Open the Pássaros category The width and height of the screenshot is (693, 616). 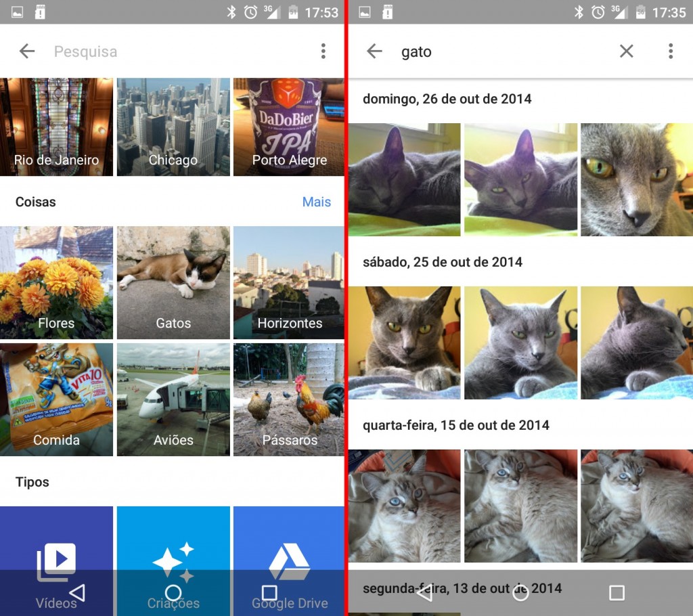pyautogui.click(x=288, y=400)
